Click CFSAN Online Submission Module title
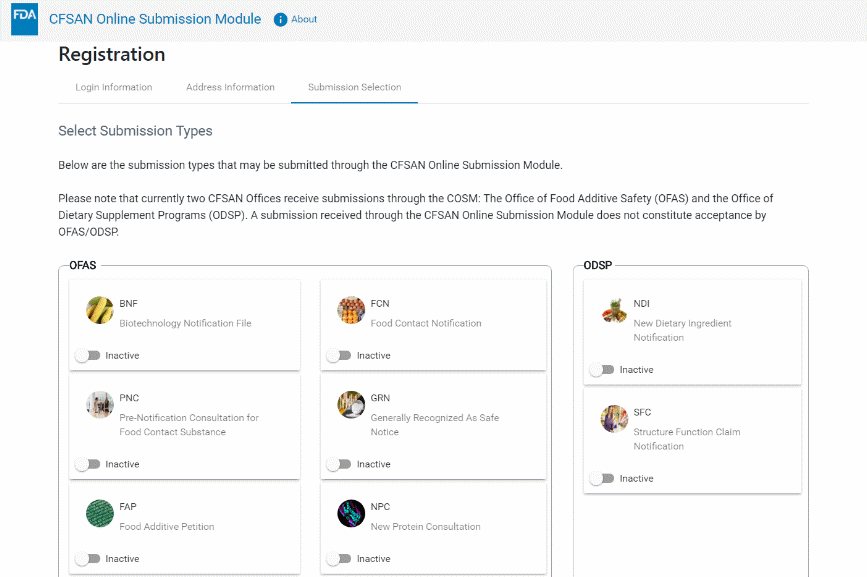This screenshot has height=577, width=867. click(155, 19)
